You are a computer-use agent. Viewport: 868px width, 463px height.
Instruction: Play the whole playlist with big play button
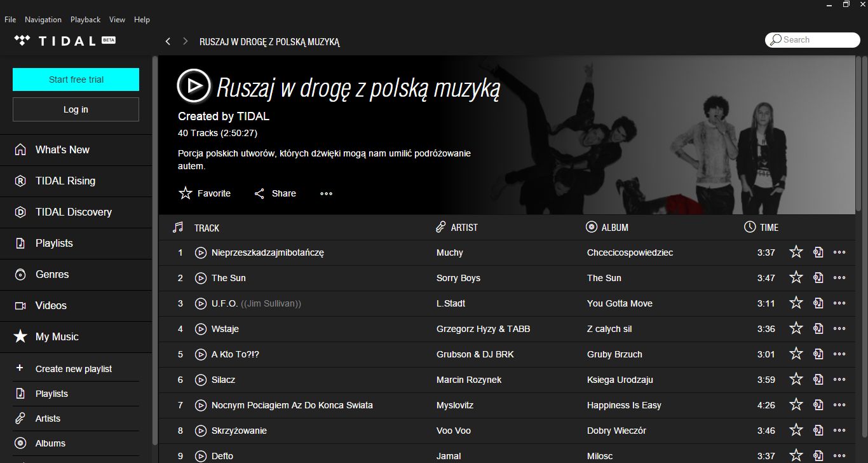(193, 85)
